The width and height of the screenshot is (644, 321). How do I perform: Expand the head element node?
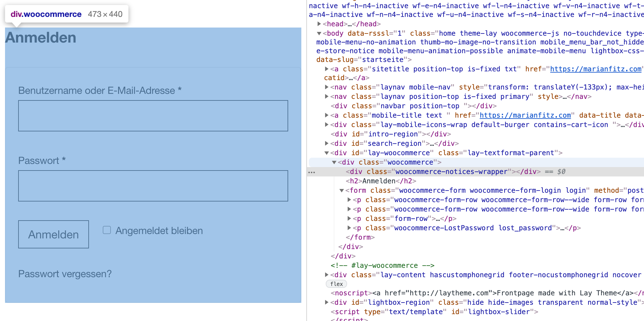click(319, 24)
